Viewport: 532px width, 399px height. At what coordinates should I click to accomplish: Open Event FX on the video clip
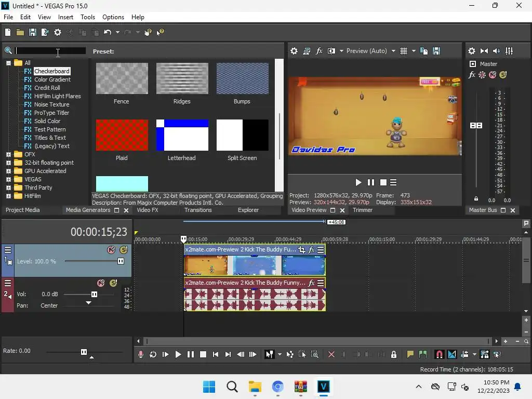[311, 250]
